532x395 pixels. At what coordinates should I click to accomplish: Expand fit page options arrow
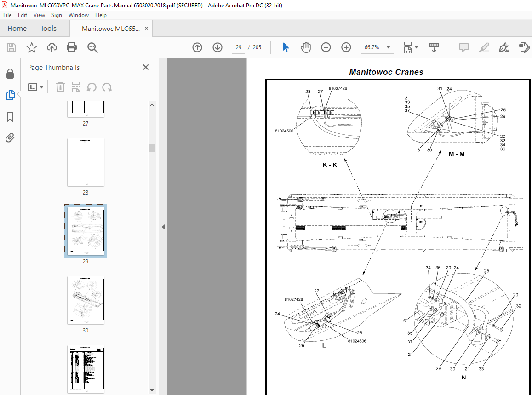click(x=416, y=47)
